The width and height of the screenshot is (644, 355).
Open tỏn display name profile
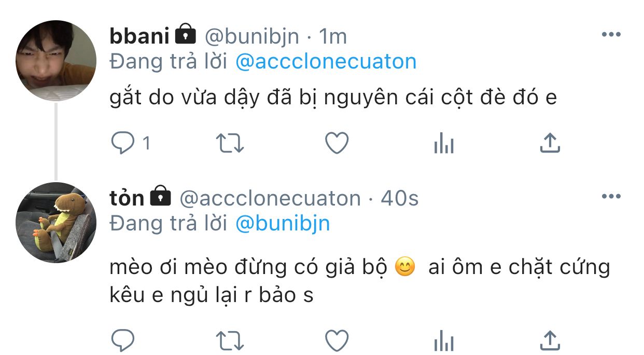pyautogui.click(x=127, y=198)
